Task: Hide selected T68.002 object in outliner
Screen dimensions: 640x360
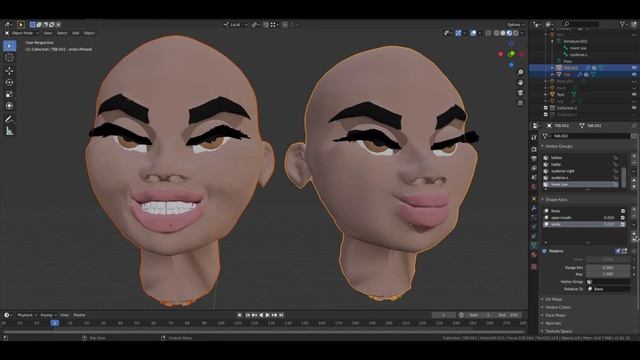Action: pos(634,68)
